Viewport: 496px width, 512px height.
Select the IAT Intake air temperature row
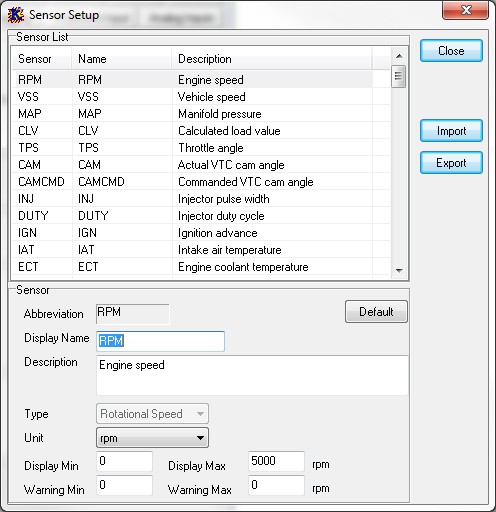(201, 250)
